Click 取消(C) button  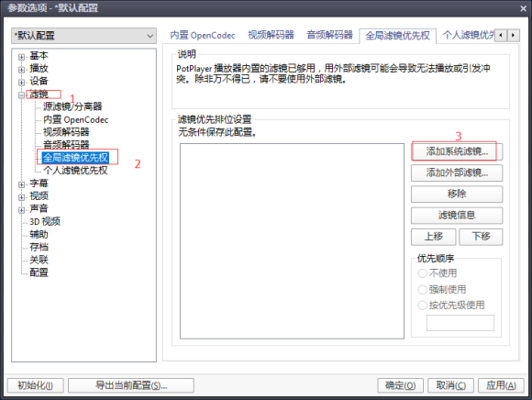(450, 385)
